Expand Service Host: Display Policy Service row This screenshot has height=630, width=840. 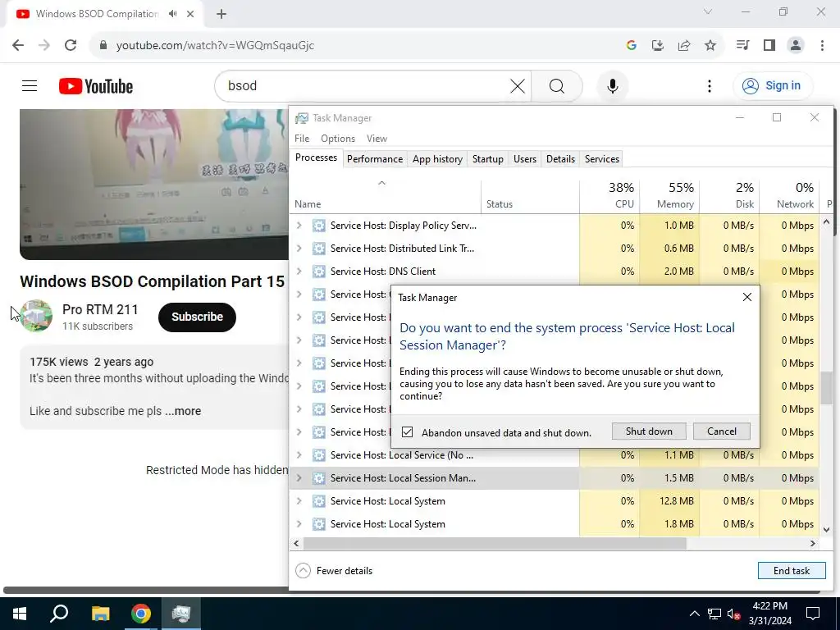[x=299, y=226]
